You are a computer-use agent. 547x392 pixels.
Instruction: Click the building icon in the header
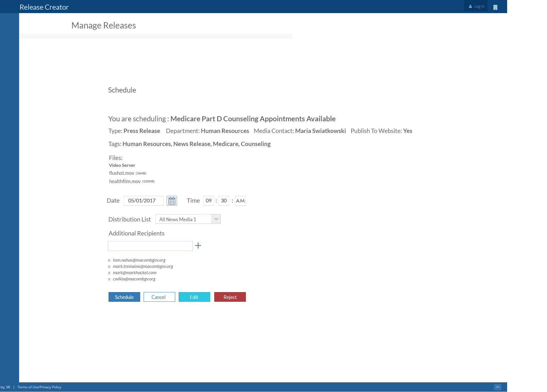click(x=495, y=7)
